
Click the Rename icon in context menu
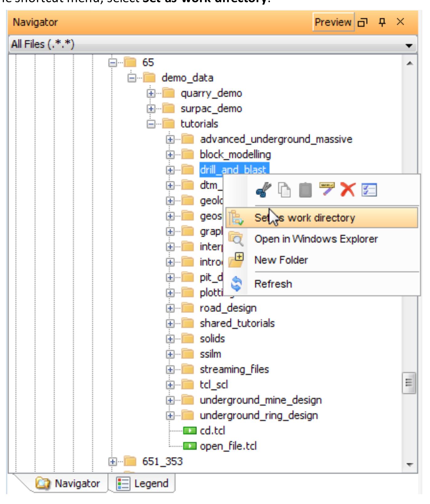tap(327, 189)
